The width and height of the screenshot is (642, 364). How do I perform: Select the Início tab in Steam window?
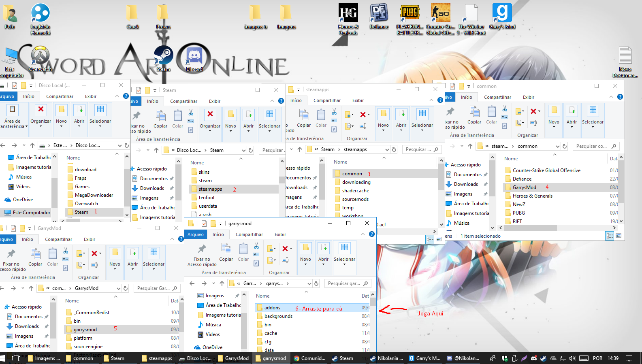coord(153,101)
